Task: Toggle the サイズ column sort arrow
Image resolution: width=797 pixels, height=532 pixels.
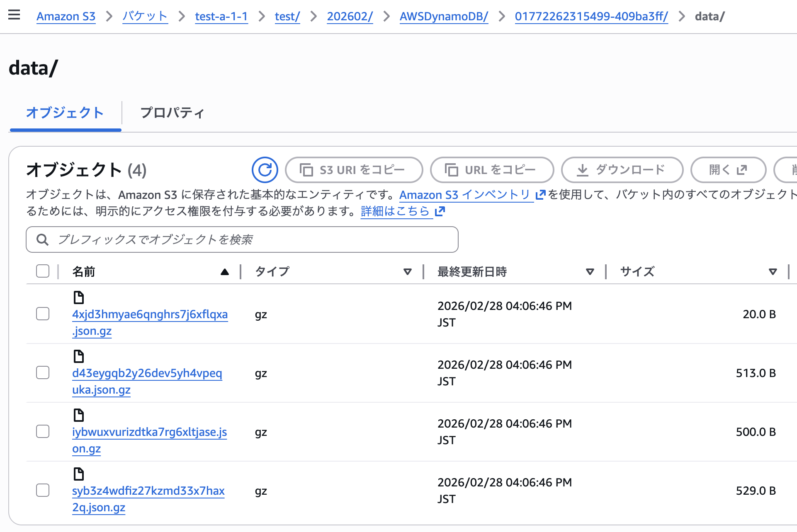Action: point(773,272)
